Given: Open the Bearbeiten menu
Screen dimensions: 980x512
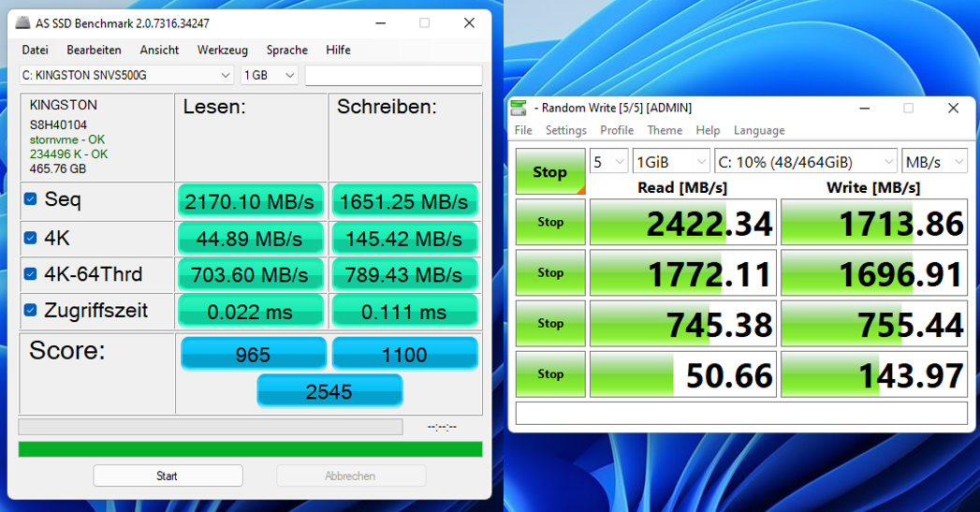Looking at the screenshot, I should [95, 50].
